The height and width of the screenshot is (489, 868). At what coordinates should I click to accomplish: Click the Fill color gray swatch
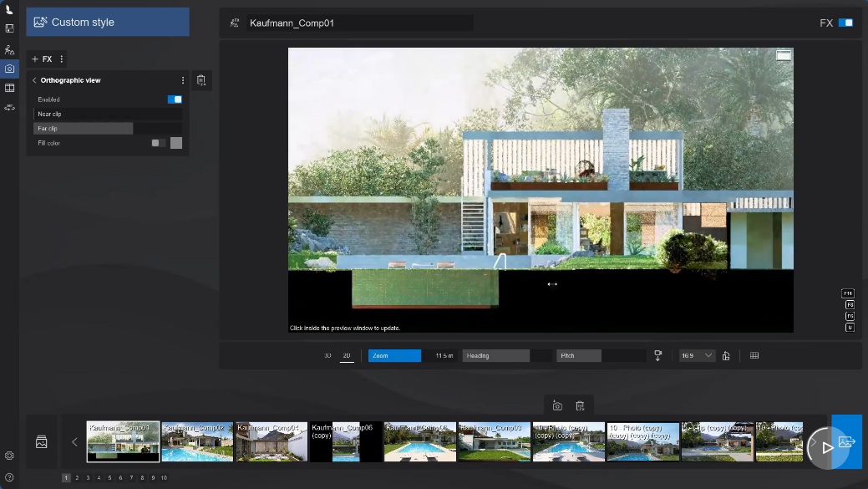(176, 143)
